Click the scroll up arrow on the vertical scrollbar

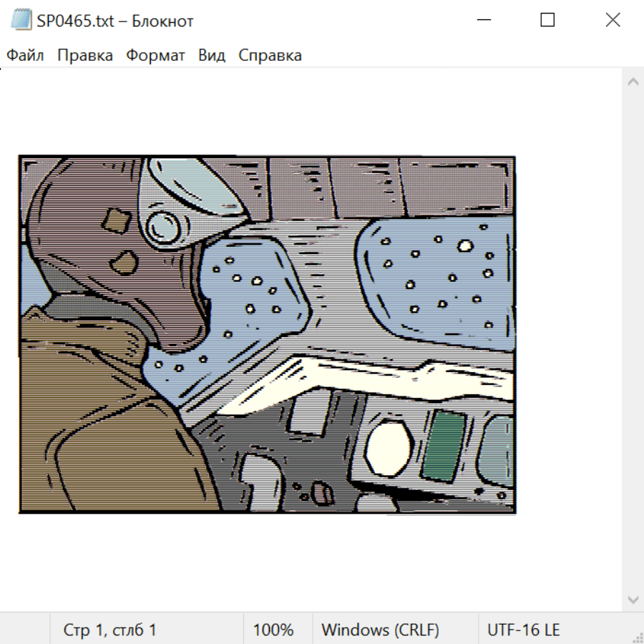point(633,82)
